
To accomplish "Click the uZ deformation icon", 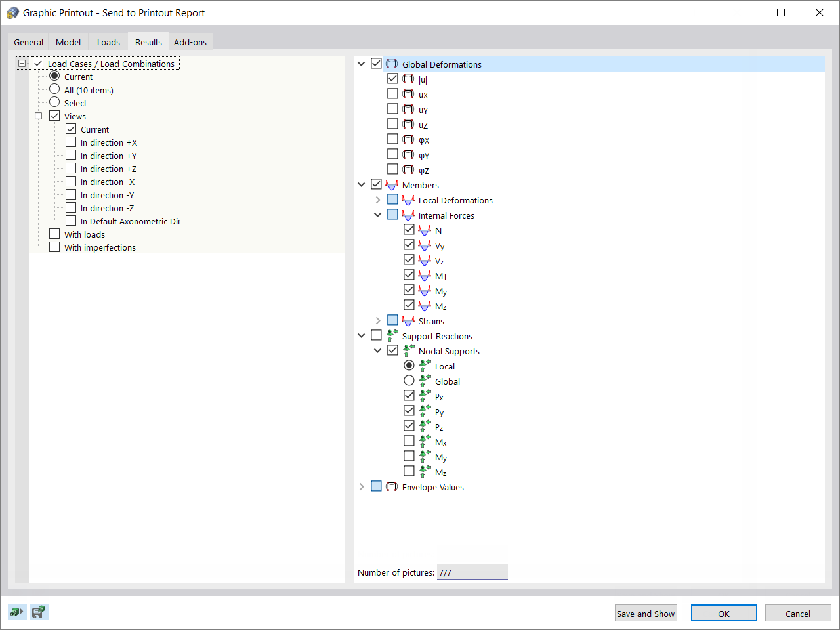I will coord(408,124).
